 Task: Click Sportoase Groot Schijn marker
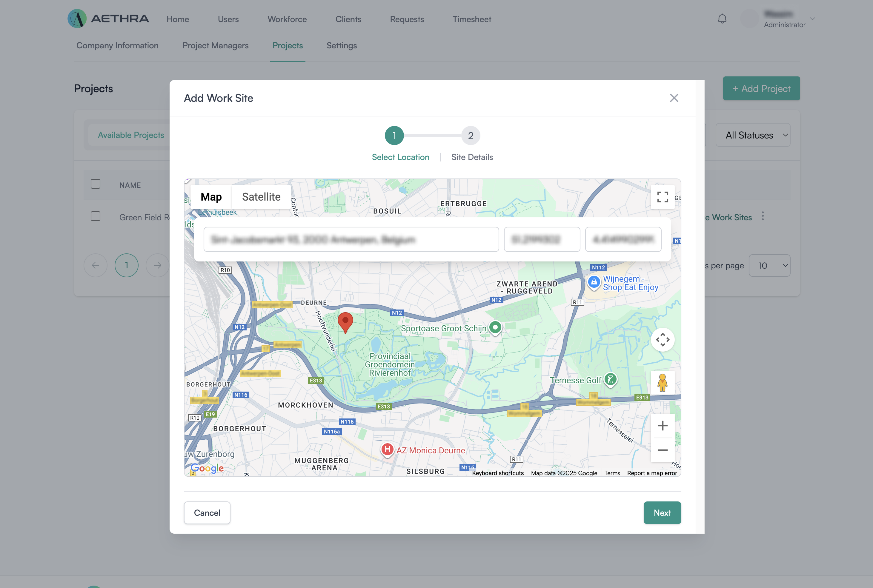click(x=495, y=328)
